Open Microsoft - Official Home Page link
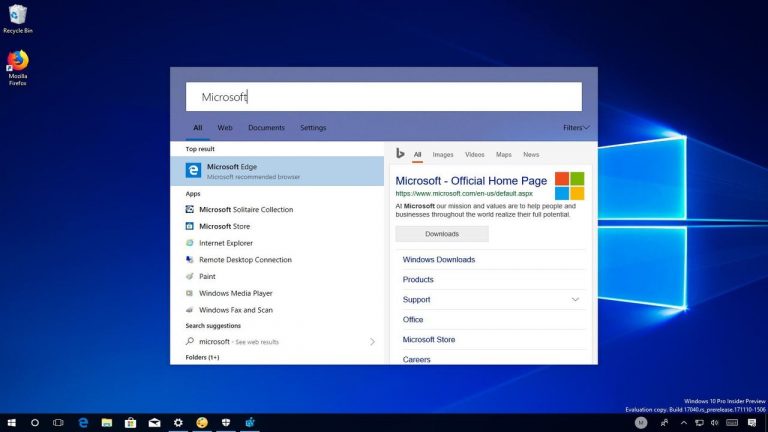The height and width of the screenshot is (432, 768). (471, 181)
